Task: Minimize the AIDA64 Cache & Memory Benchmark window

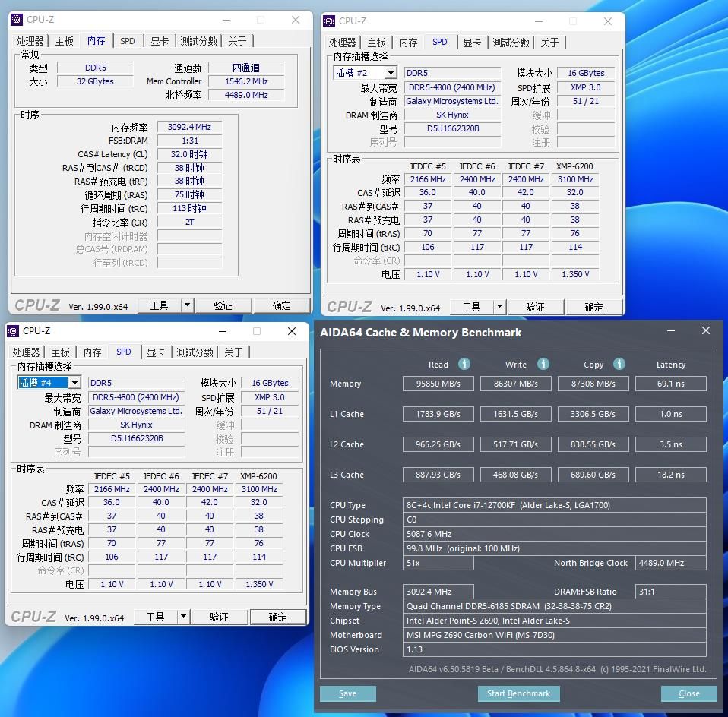Action: coord(671,331)
